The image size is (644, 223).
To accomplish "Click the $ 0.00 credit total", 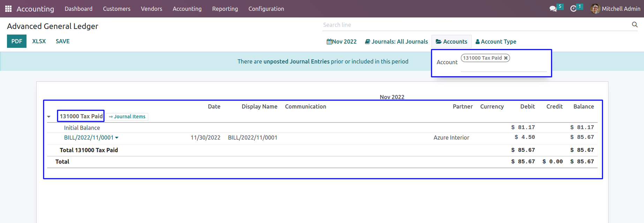I will point(553,162).
